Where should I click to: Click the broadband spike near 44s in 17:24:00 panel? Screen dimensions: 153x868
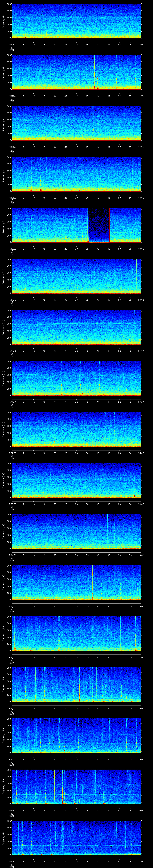tap(108, 530)
